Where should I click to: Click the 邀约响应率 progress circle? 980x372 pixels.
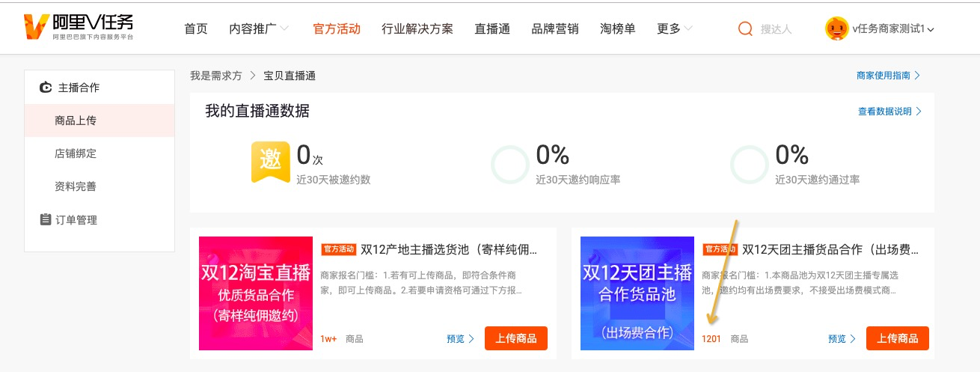509,165
